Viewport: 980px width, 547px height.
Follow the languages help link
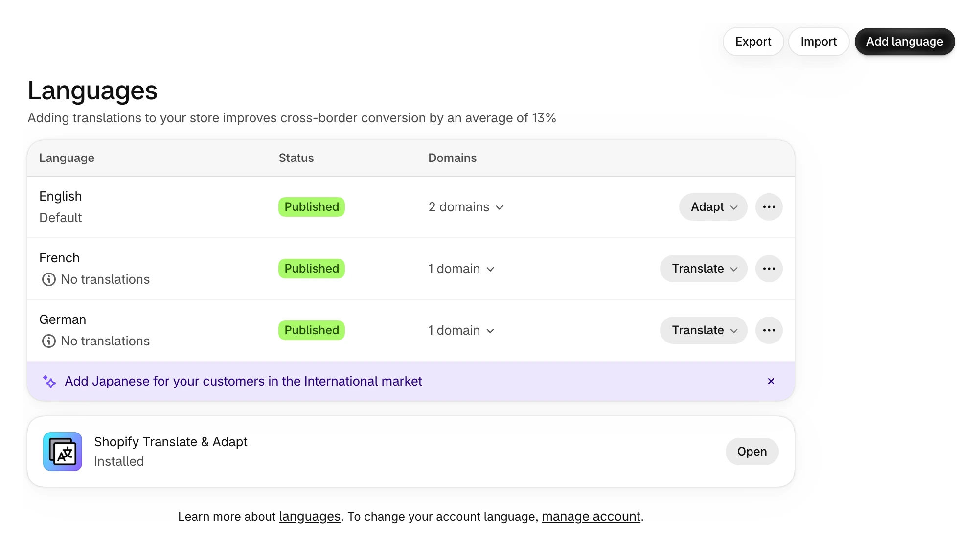[309, 517]
